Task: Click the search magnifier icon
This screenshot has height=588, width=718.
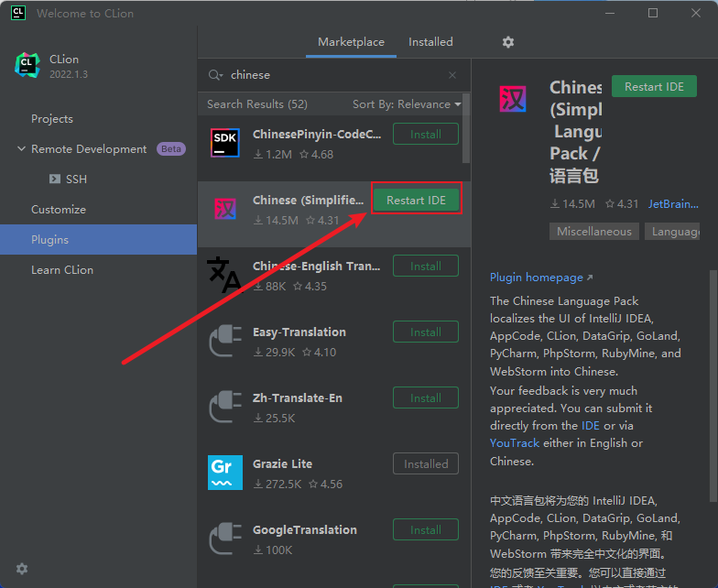Action: (215, 75)
